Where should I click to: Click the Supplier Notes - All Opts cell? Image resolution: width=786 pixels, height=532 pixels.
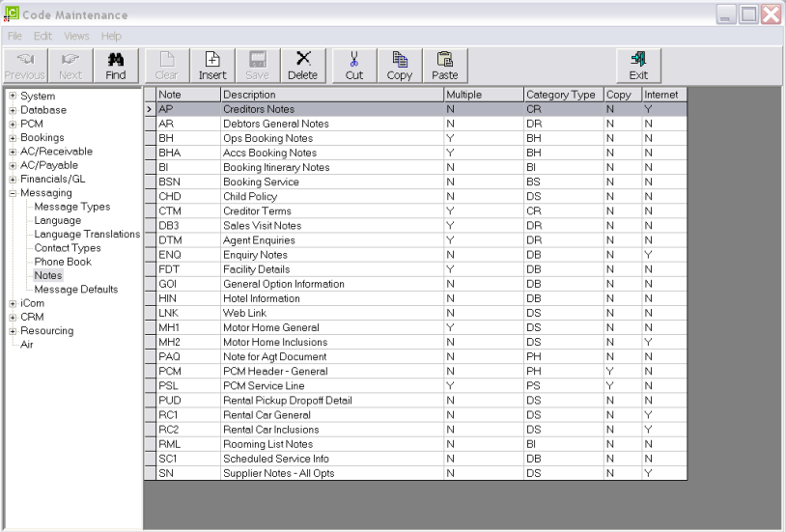pos(332,473)
